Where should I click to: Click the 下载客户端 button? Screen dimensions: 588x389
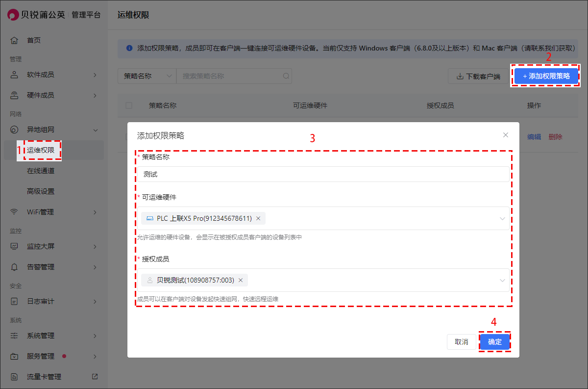point(478,77)
